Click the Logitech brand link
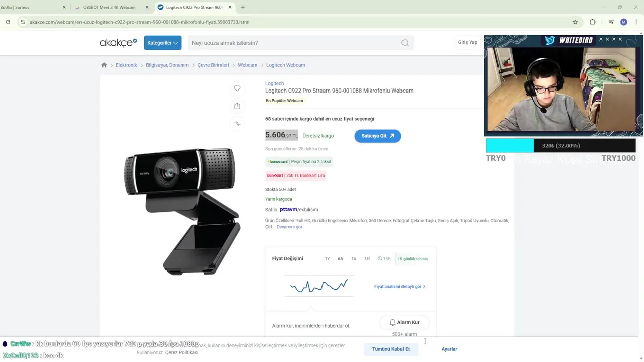The width and height of the screenshot is (644, 362). 274,83
